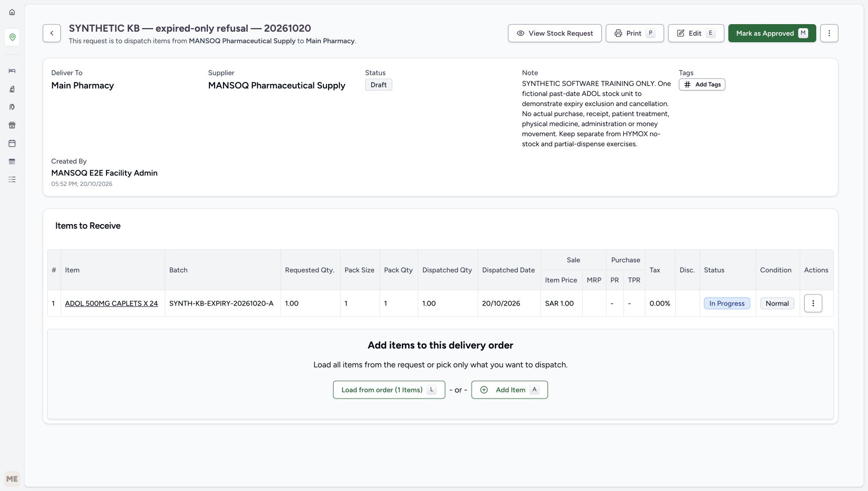Click the Draft status badge
Screen dimensions: 868x491
pyautogui.click(x=378, y=85)
